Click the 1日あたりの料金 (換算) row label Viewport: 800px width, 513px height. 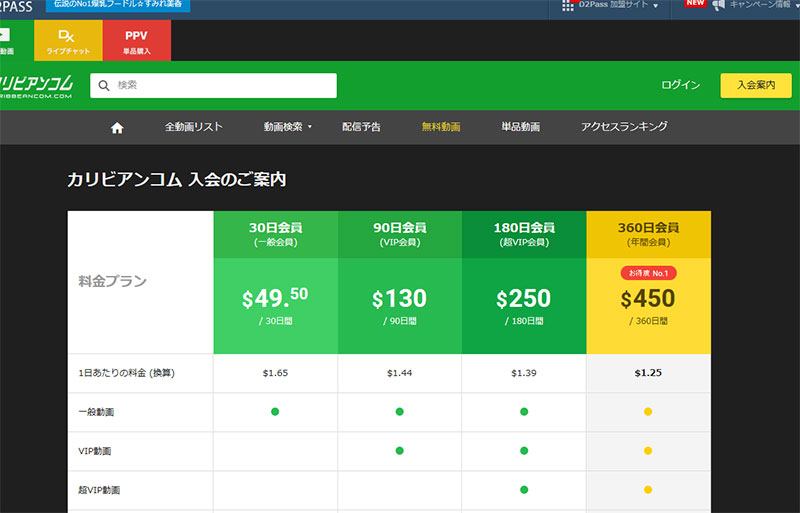127,373
